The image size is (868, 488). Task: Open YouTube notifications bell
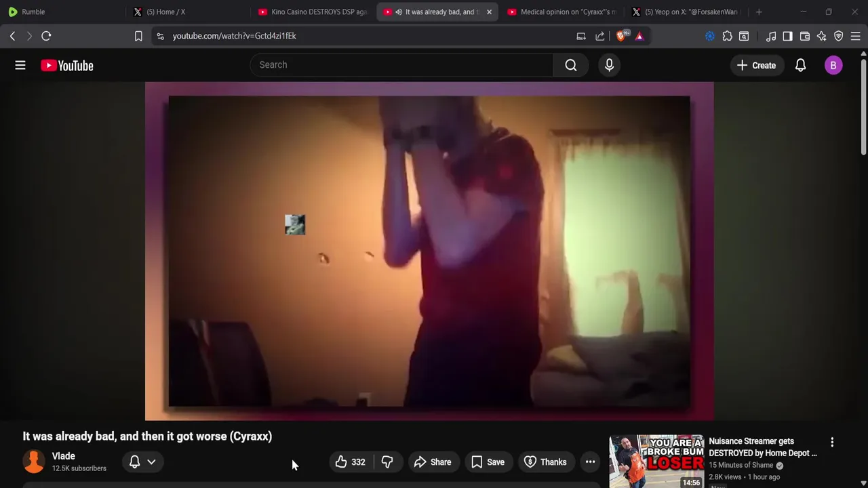point(801,65)
